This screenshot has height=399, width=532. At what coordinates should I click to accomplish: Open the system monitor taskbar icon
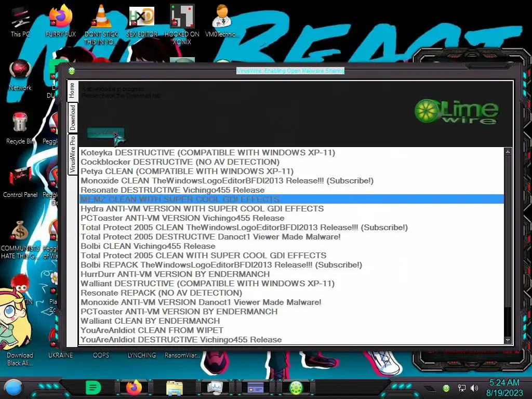click(215, 388)
